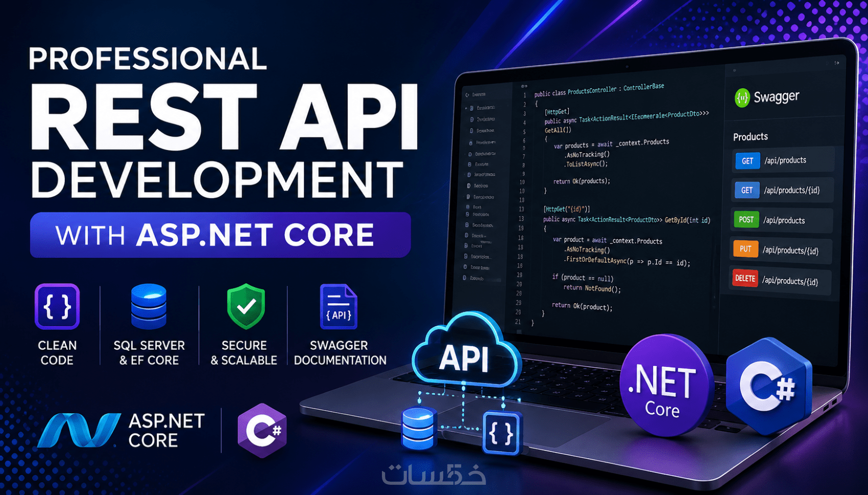Click the "PROFESSIONAL" heading text
Viewport: 868px width, 495px height.
click(x=148, y=59)
